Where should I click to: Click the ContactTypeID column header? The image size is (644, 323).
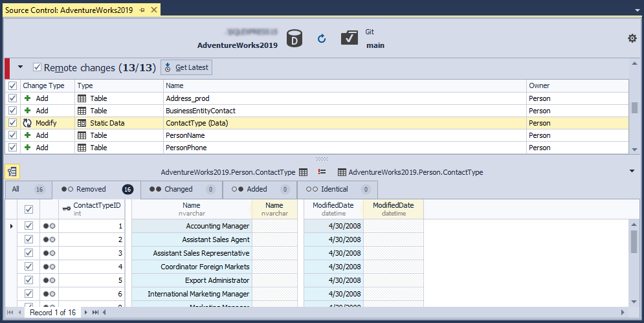click(x=92, y=209)
